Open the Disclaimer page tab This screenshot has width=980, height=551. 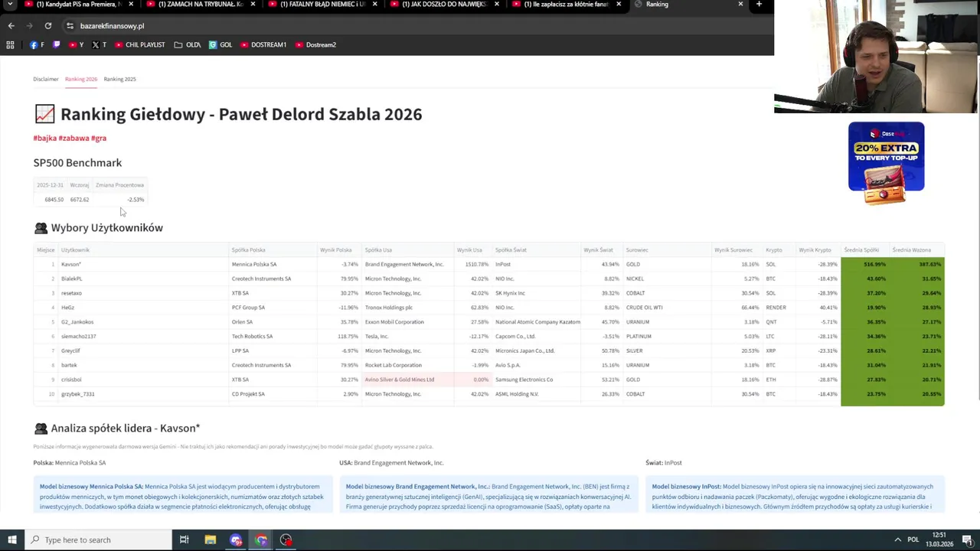[46, 79]
